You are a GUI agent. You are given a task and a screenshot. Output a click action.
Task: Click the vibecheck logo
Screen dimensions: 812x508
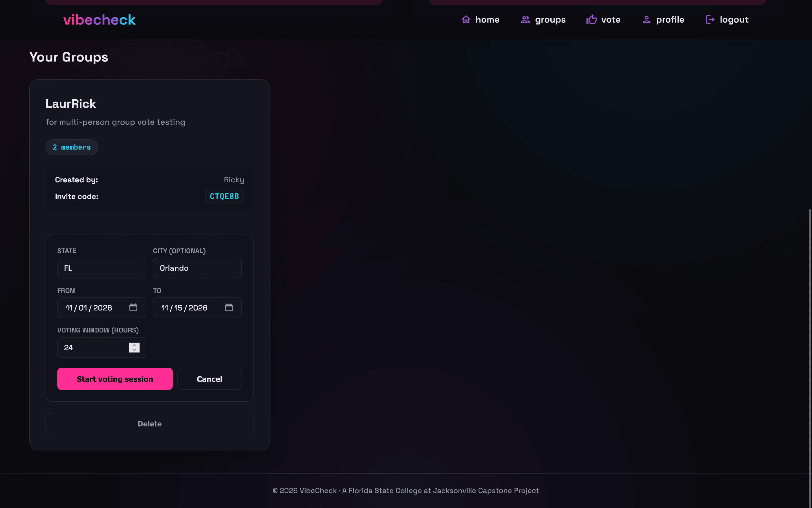pos(99,20)
